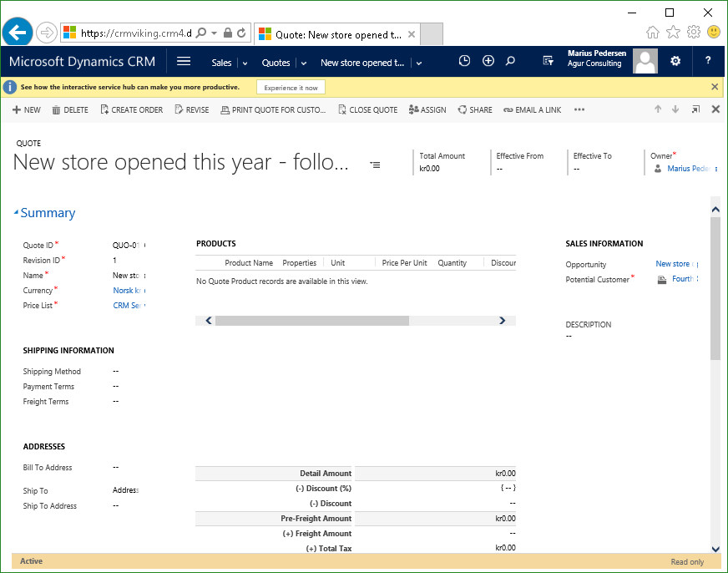This screenshot has width=728, height=573.
Task: Click the address bar search magnifier
Action: click(x=201, y=33)
